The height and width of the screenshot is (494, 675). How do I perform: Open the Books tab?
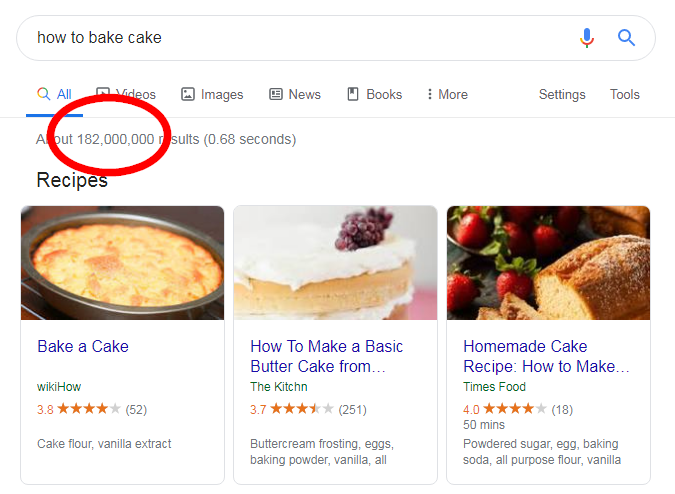point(374,95)
